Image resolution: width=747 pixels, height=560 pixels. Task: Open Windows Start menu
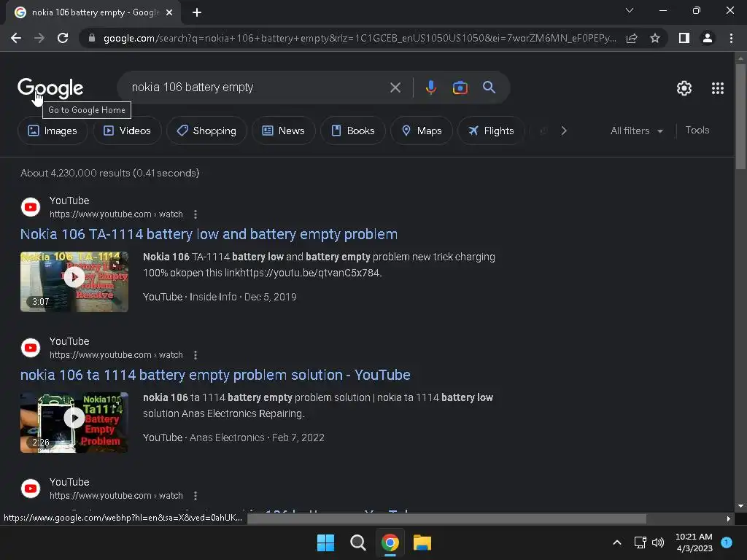(326, 542)
